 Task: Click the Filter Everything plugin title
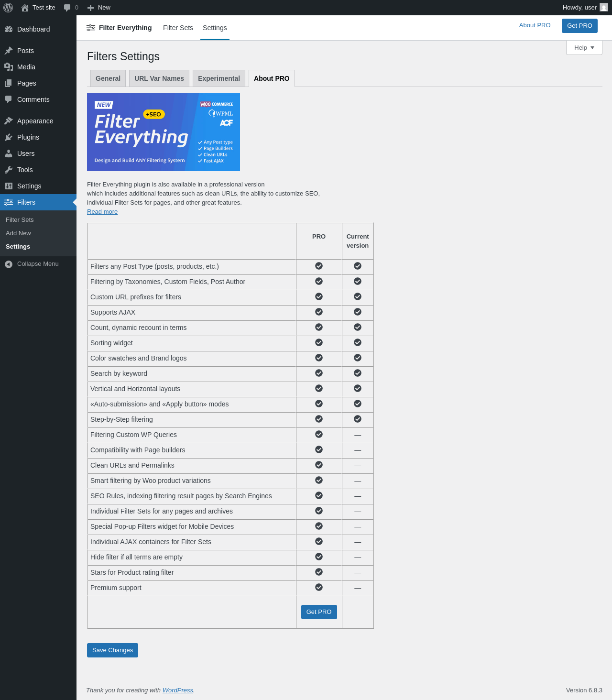tap(125, 28)
